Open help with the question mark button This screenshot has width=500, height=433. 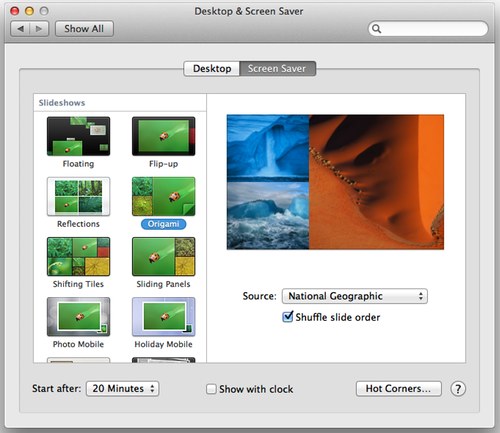tap(458, 389)
